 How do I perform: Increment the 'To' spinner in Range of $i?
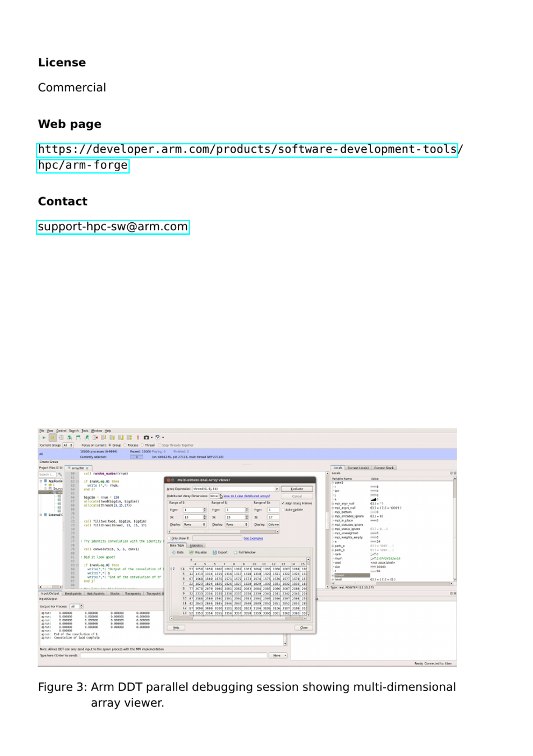click(205, 516)
